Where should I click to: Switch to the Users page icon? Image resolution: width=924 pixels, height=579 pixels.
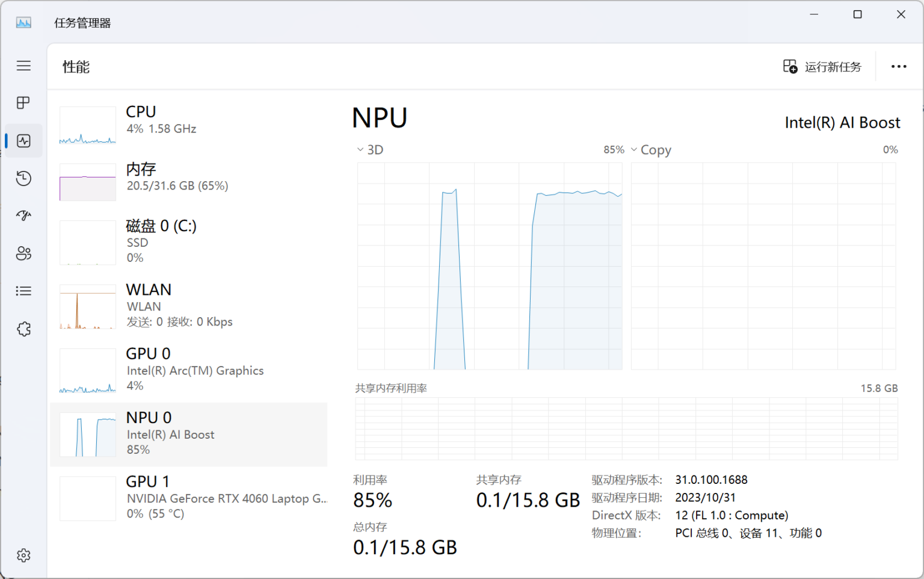[x=23, y=253]
